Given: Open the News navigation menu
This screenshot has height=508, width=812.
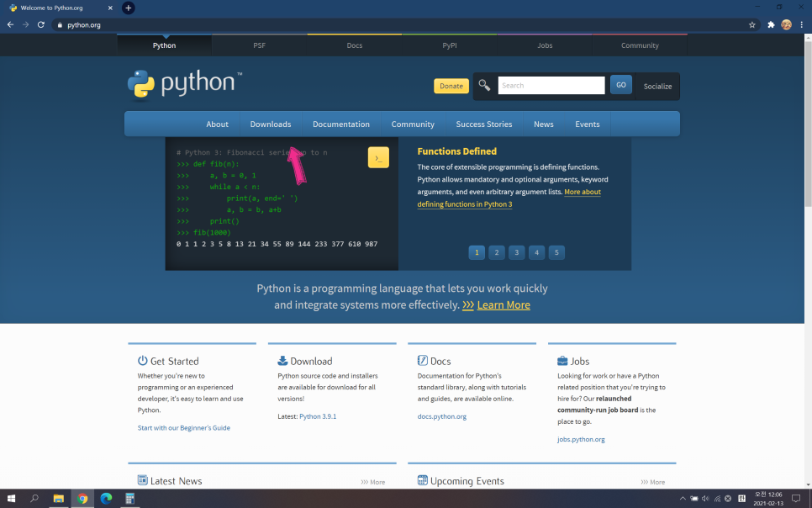Looking at the screenshot, I should [544, 124].
